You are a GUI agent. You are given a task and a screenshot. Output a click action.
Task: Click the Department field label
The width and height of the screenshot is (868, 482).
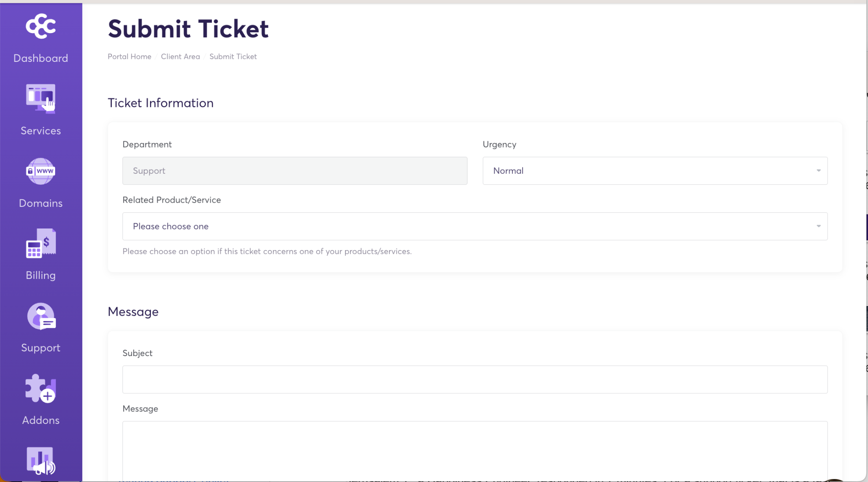(147, 145)
